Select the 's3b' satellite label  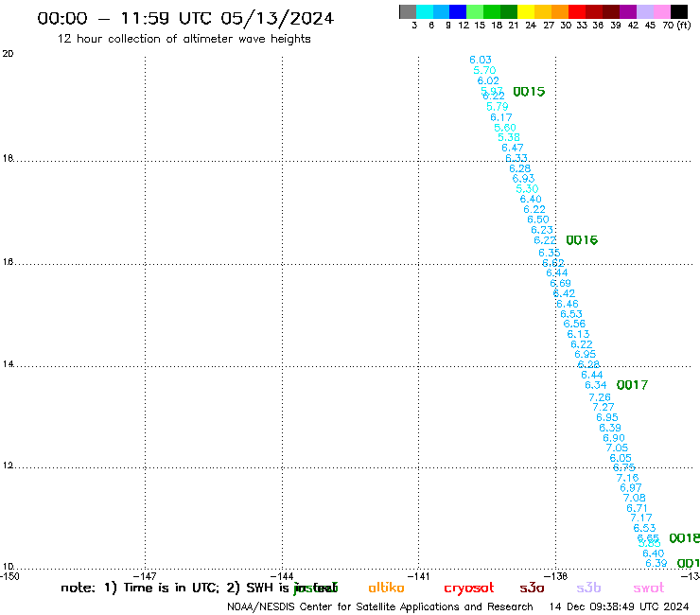tap(588, 588)
